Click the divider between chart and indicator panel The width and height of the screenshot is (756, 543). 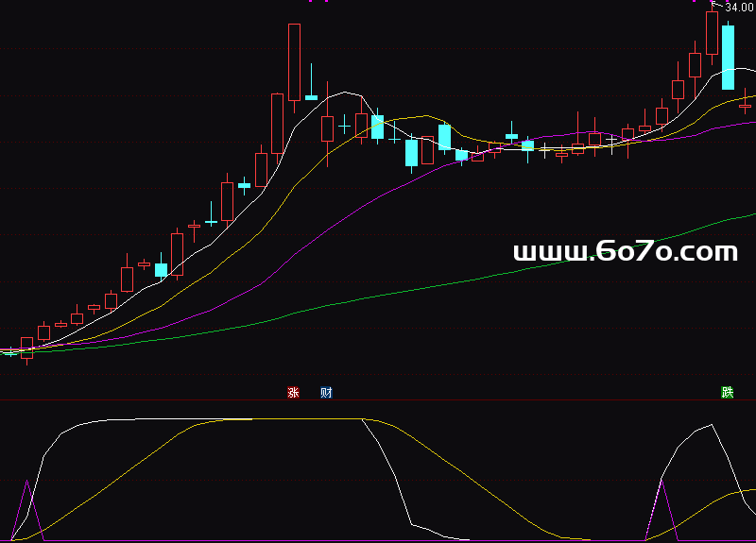click(x=378, y=400)
